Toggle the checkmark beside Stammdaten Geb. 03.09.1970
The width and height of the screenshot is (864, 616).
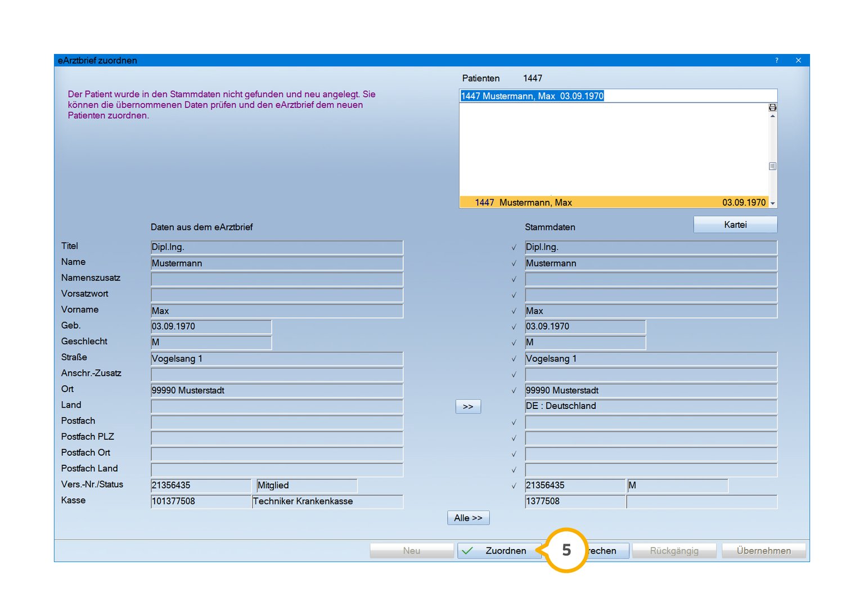coord(514,327)
